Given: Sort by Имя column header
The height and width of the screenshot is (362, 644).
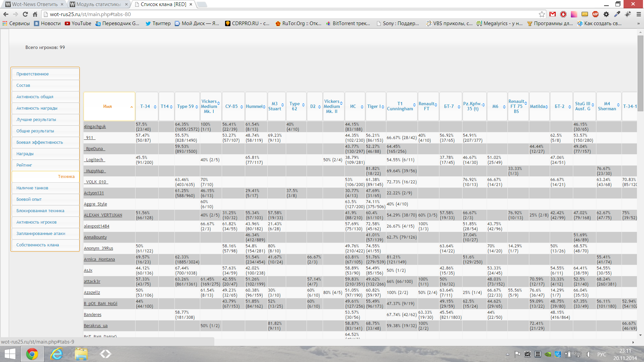Looking at the screenshot, I should (109, 106).
